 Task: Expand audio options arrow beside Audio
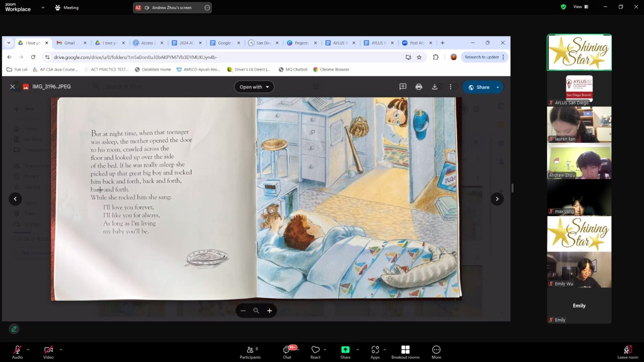pos(28,349)
